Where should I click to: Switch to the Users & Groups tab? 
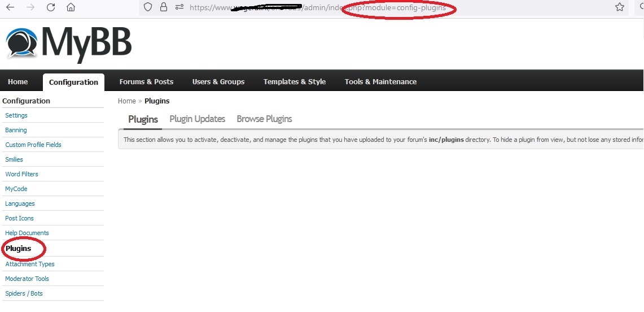coord(218,82)
